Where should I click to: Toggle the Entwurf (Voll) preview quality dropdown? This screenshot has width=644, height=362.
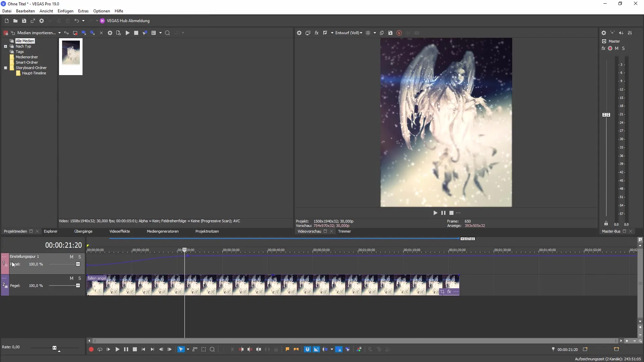pos(362,33)
